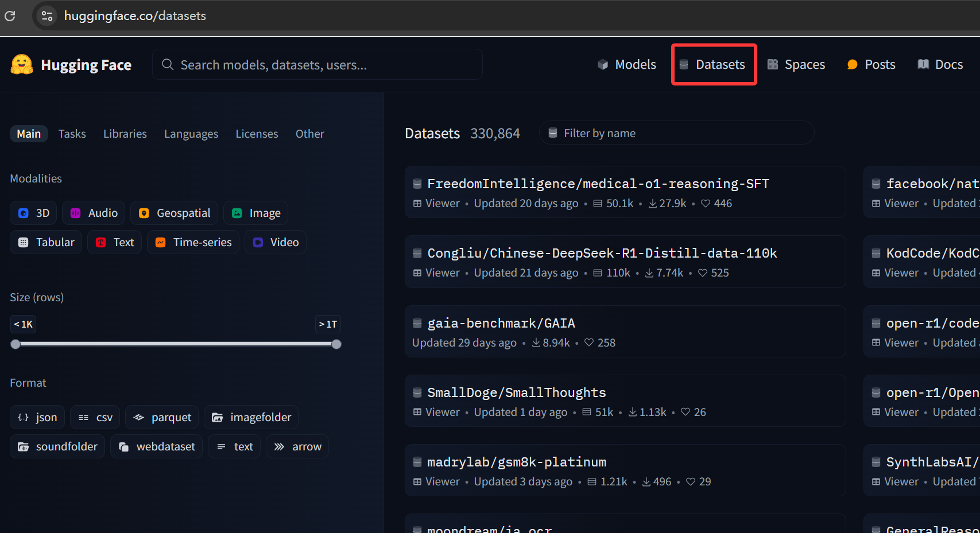
Task: Toggle the Audio modality filter
Action: pyautogui.click(x=94, y=213)
